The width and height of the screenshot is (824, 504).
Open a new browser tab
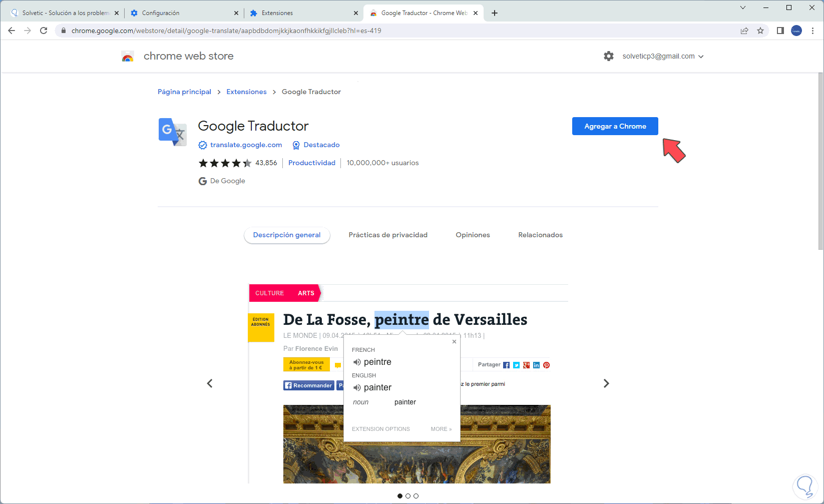click(495, 13)
